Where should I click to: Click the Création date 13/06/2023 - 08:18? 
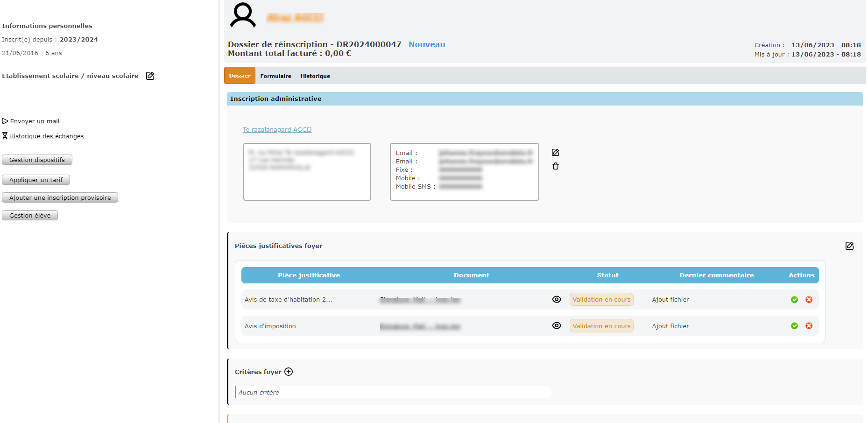click(826, 45)
